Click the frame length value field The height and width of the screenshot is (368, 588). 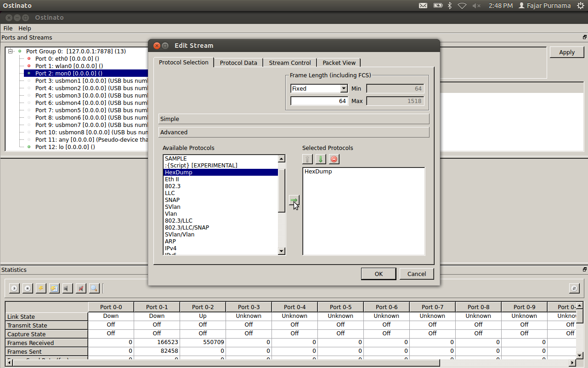click(x=319, y=101)
